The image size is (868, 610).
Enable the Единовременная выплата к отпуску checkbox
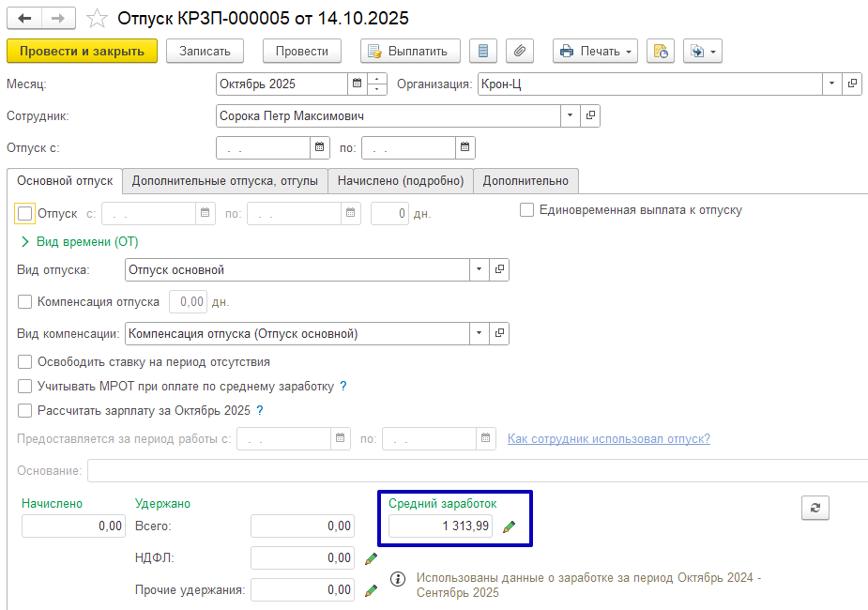pyautogui.click(x=527, y=210)
